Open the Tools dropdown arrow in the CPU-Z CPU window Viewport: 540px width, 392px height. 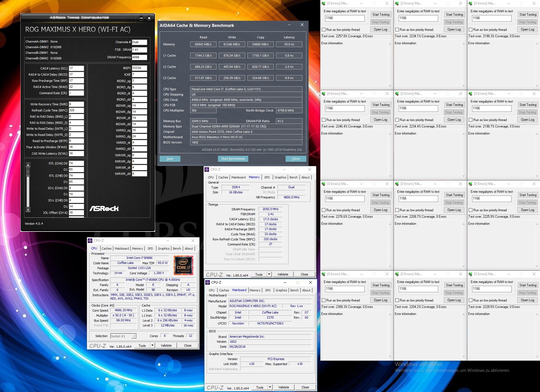[153, 345]
